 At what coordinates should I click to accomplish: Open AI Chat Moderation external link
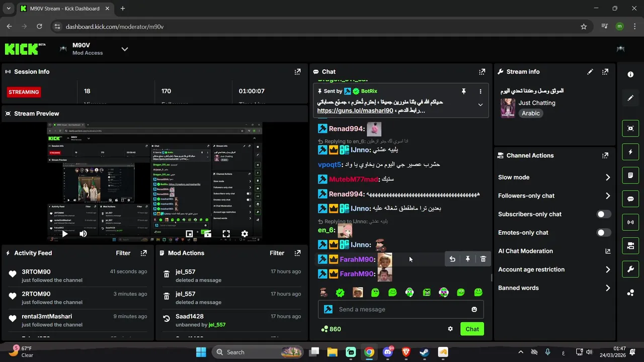point(608,251)
